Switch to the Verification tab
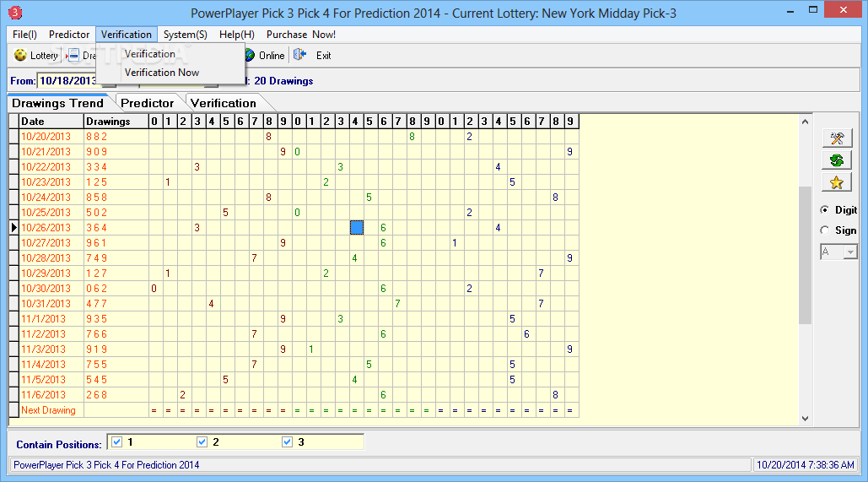Viewport: 868px width, 482px height. pos(224,103)
